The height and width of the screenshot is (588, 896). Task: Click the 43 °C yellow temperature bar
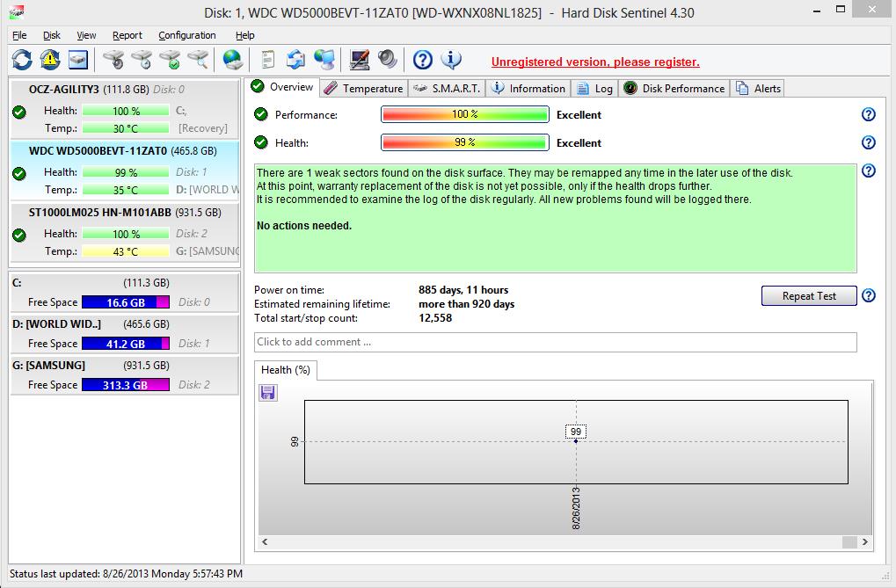click(x=126, y=250)
